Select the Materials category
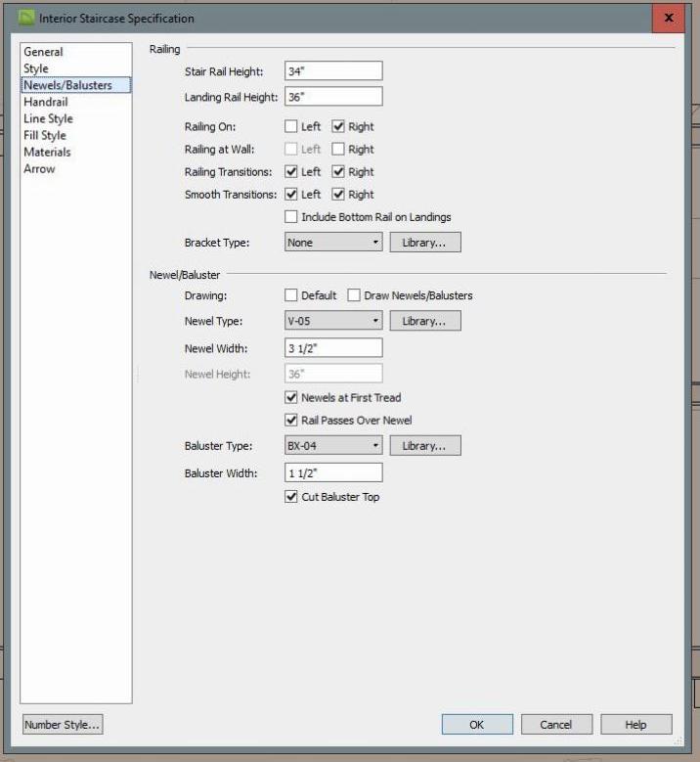This screenshot has height=762, width=700. (x=47, y=152)
